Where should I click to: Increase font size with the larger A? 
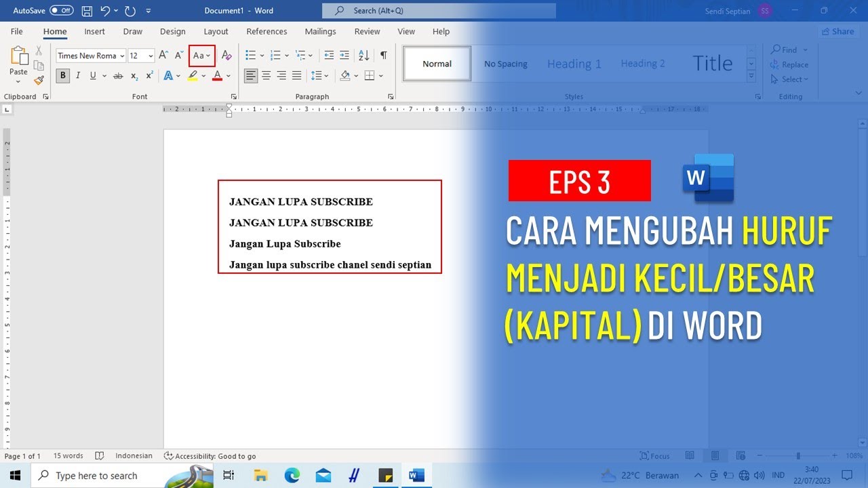coord(163,56)
